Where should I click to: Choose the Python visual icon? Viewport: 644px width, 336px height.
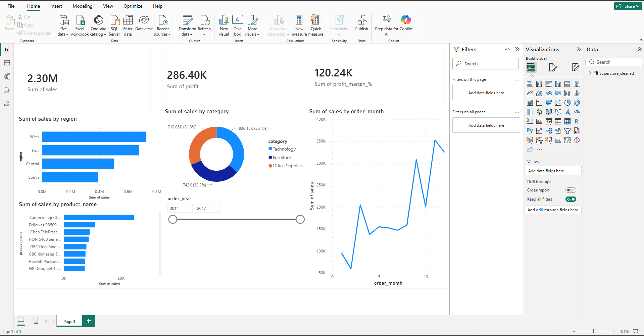(x=530, y=131)
